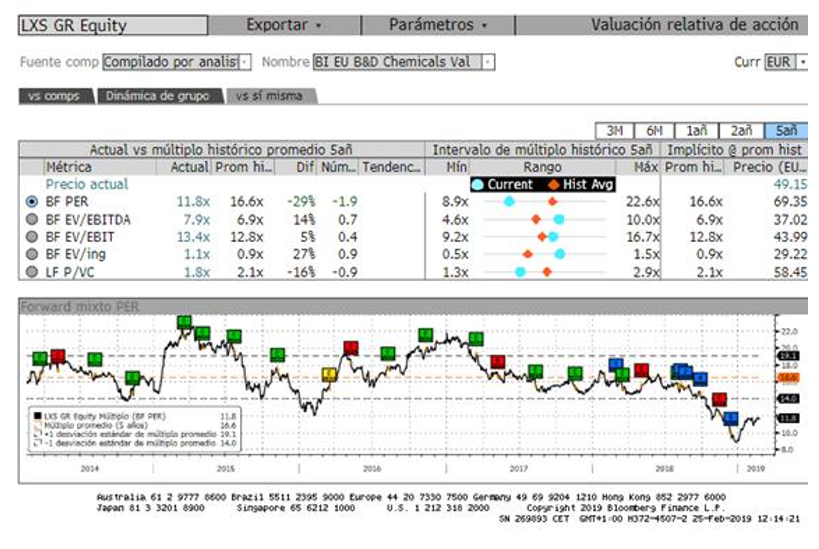Image resolution: width=819 pixels, height=549 pixels.
Task: Click the Forward mixto PER chart title
Action: pyautogui.click(x=79, y=307)
